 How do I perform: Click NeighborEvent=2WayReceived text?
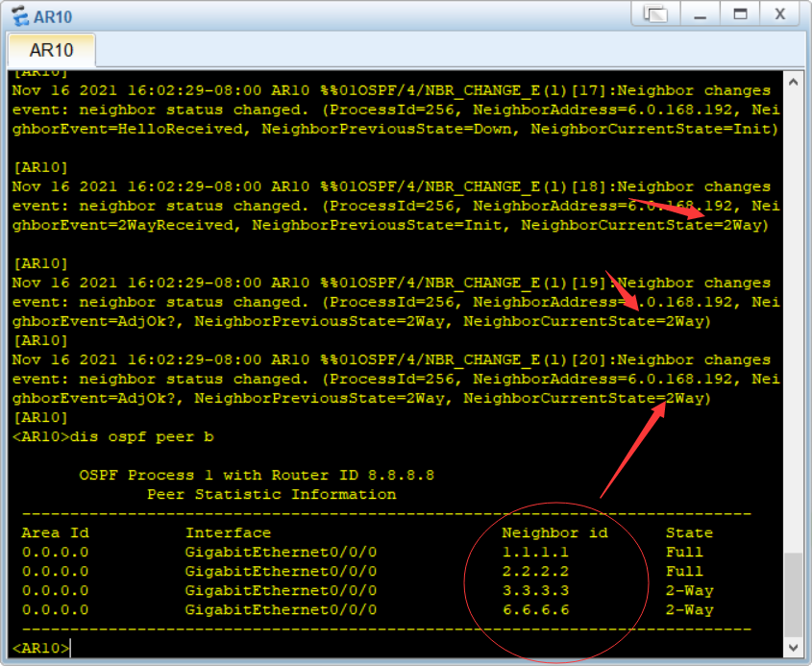click(x=123, y=225)
